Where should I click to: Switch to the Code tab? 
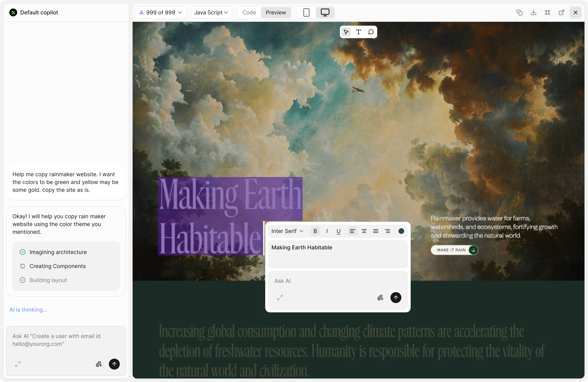point(249,12)
